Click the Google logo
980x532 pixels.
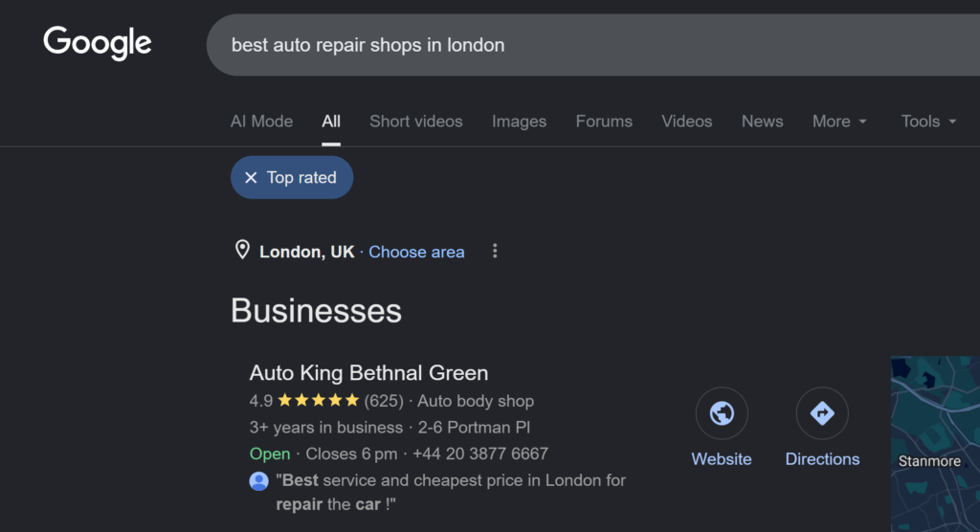coord(98,42)
